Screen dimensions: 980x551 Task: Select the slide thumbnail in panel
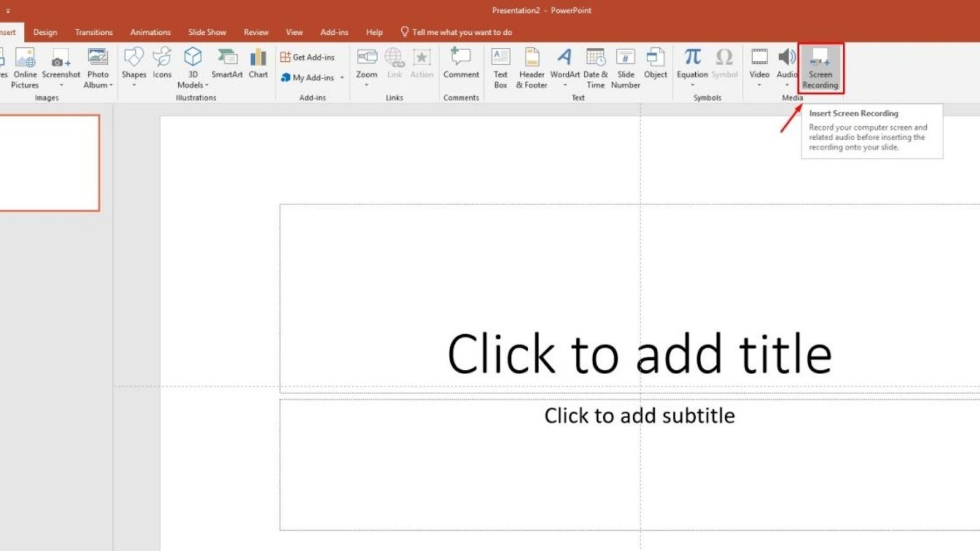click(49, 163)
